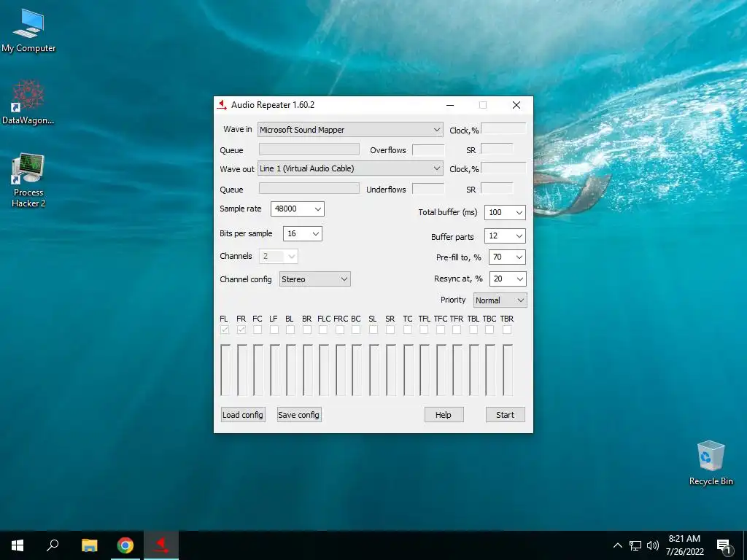Open Help in Audio Repeater

(x=444, y=415)
